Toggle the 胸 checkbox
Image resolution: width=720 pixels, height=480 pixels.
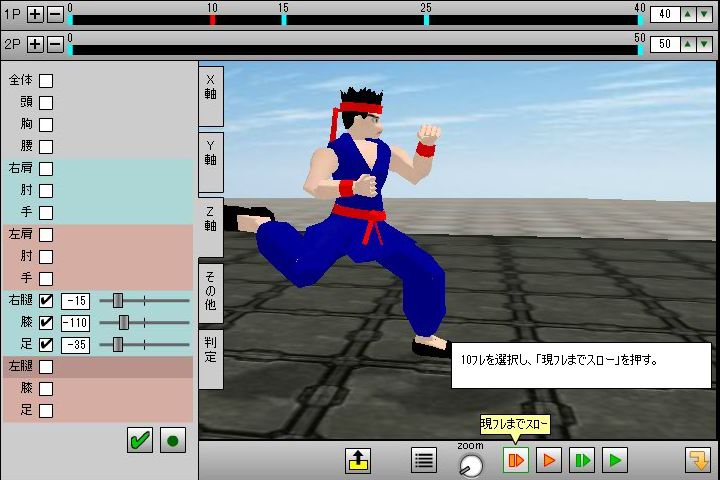click(46, 125)
